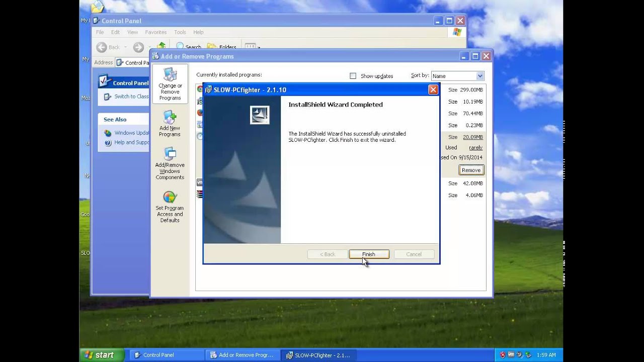This screenshot has height=362, width=644.
Task: Open Add/Remove Windows Components
Action: click(x=170, y=164)
